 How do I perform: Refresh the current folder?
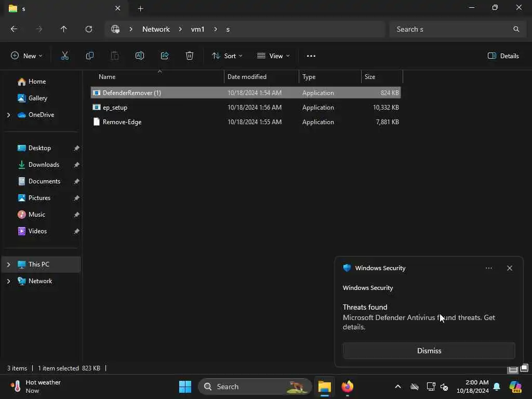(88, 29)
